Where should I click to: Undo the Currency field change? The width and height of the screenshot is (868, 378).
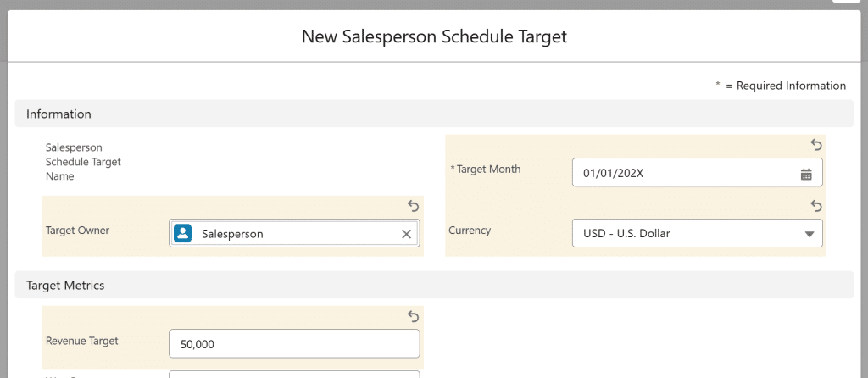(x=816, y=206)
